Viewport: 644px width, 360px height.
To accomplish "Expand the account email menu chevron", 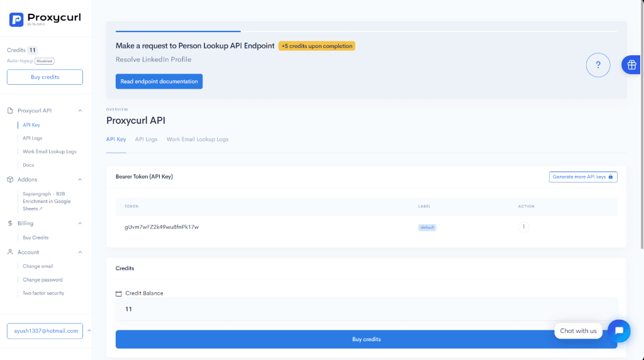I will pyautogui.click(x=88, y=330).
